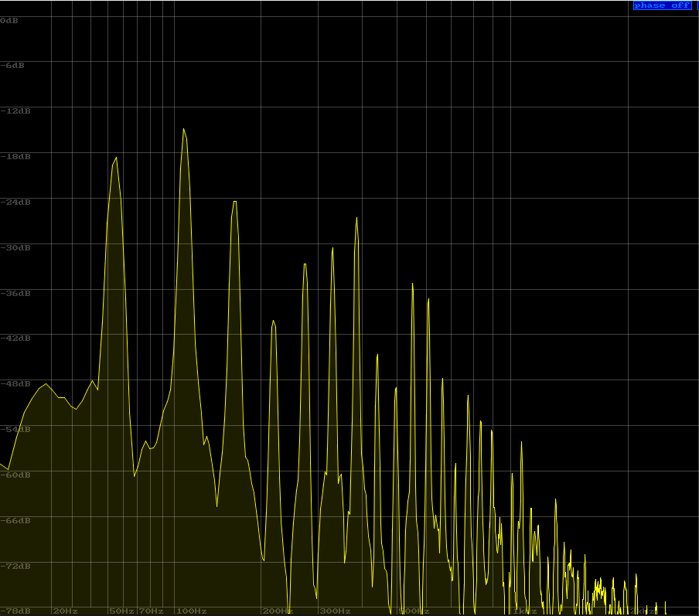Viewport: 699px width, 616px height.
Task: Click the 0dB axis label
Action: click(9, 21)
